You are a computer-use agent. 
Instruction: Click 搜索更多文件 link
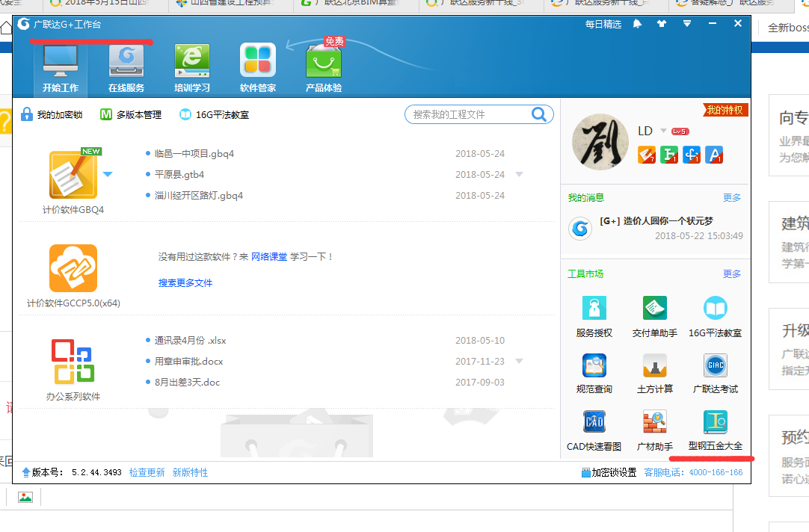click(185, 283)
